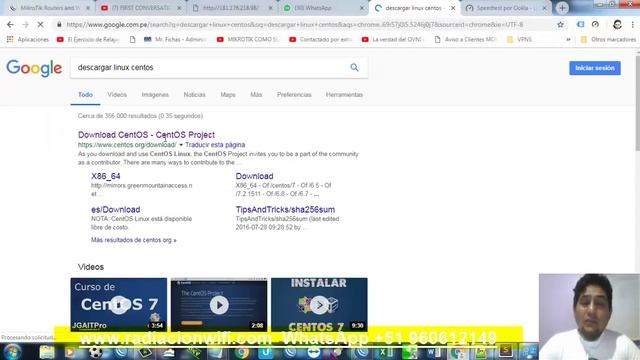This screenshot has width=640, height=360.
Task: Open the Windows Start button
Action: [x=12, y=352]
